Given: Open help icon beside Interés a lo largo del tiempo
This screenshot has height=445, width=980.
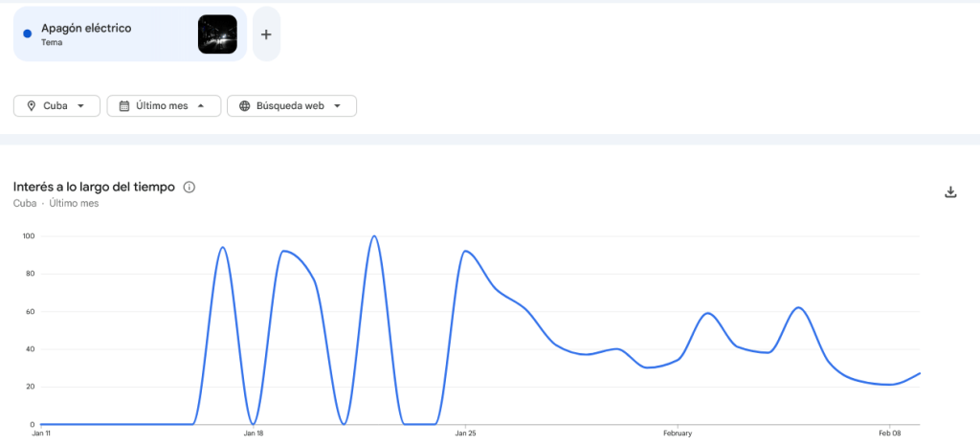Looking at the screenshot, I should pyautogui.click(x=189, y=188).
